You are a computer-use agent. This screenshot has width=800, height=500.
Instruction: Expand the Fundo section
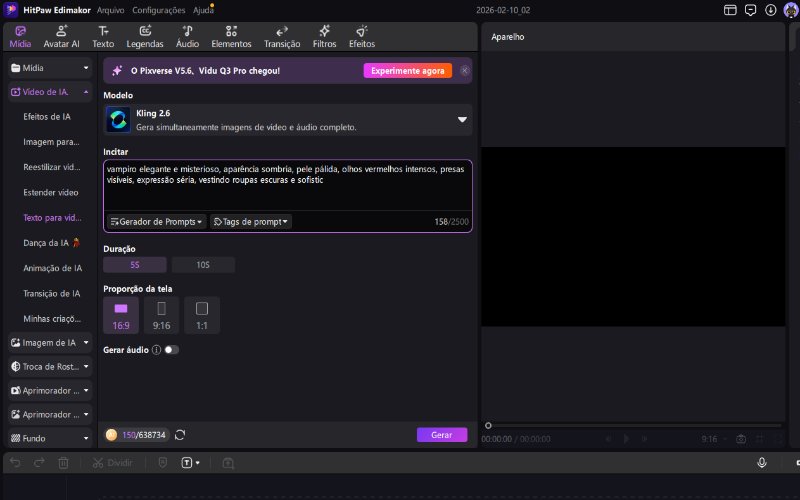coord(50,438)
